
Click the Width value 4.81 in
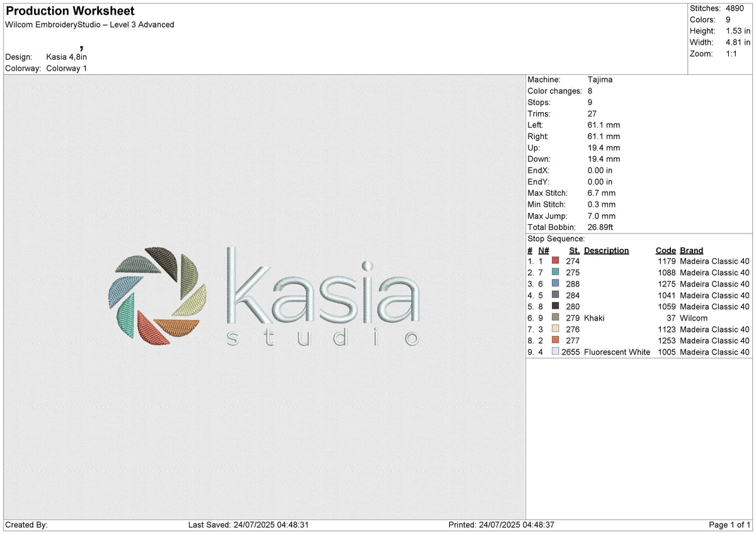[x=738, y=42]
